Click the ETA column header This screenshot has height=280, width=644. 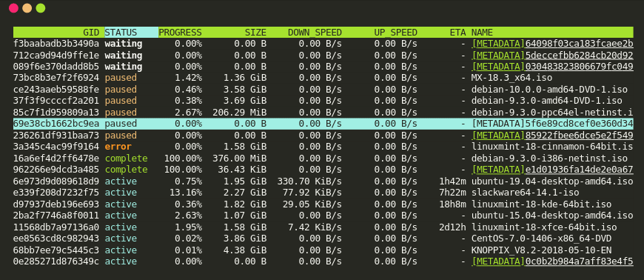458,33
